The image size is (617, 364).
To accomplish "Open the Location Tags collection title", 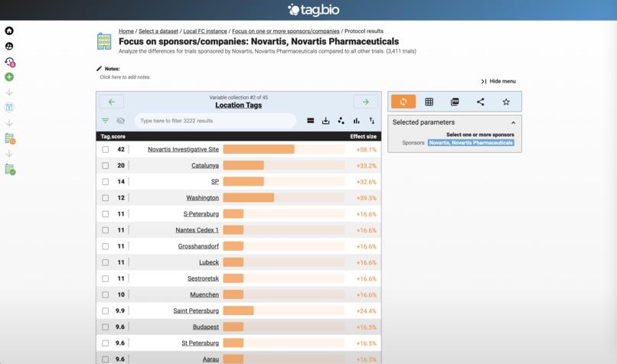I will click(x=239, y=106).
